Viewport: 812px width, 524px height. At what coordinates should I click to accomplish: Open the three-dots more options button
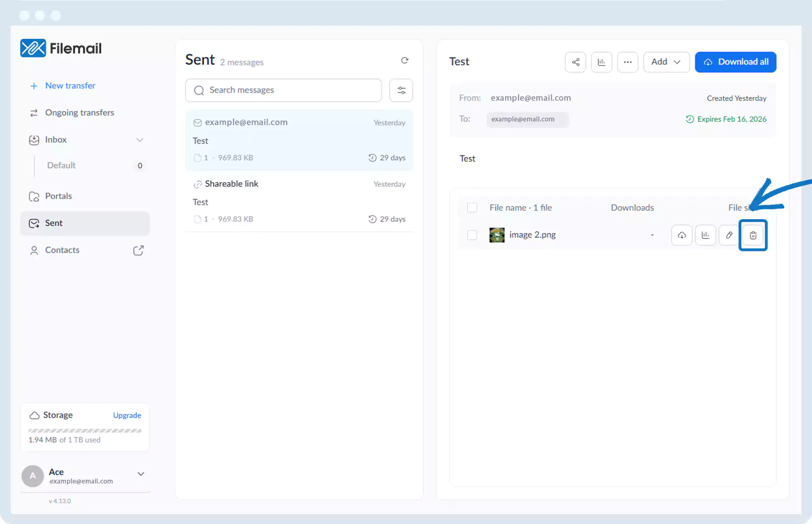click(628, 62)
